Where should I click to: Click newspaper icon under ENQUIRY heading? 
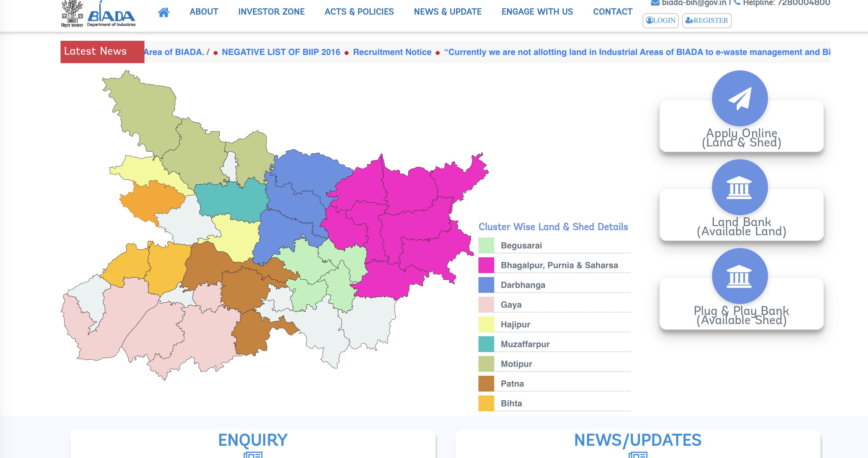point(253,455)
